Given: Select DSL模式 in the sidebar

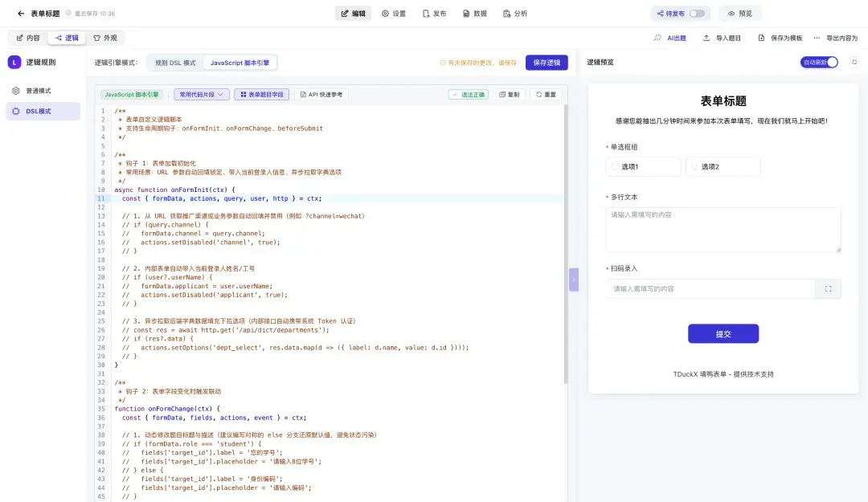Looking at the screenshot, I should 43,112.
